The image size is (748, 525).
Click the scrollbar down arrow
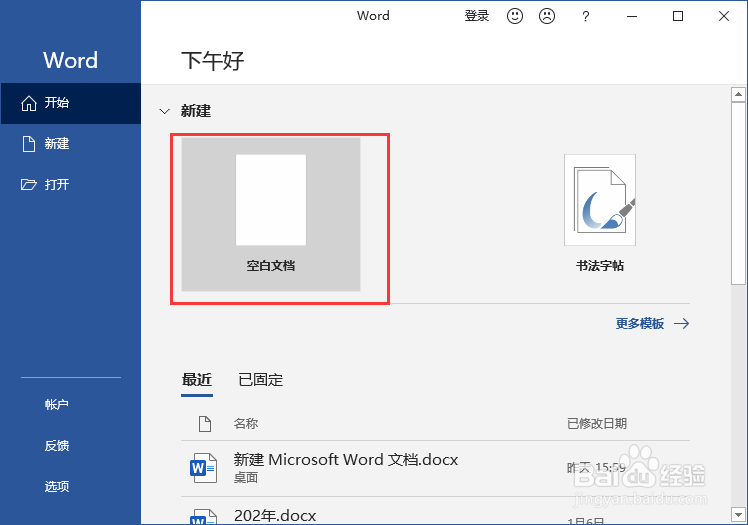(738, 515)
